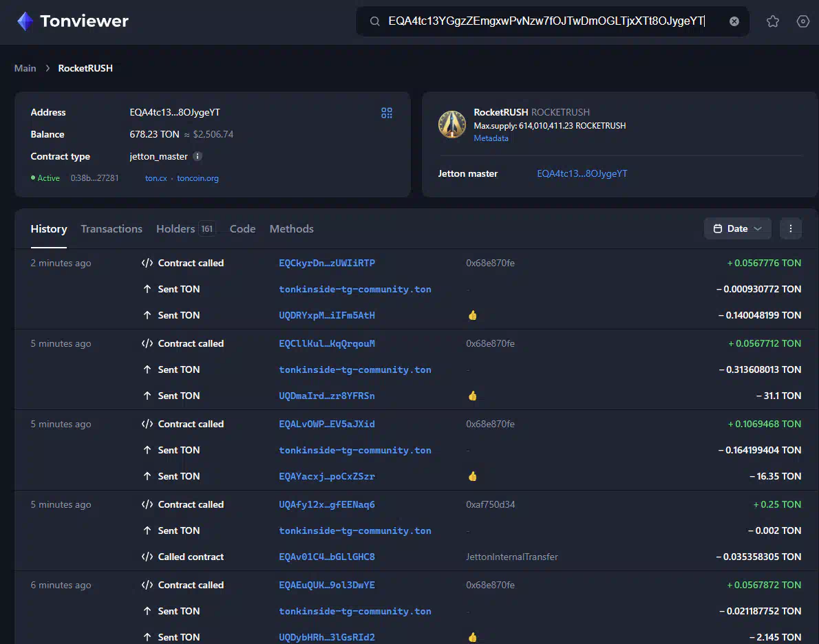Click the RocketRUSH token avatar
This screenshot has height=644, width=819.
coord(451,125)
